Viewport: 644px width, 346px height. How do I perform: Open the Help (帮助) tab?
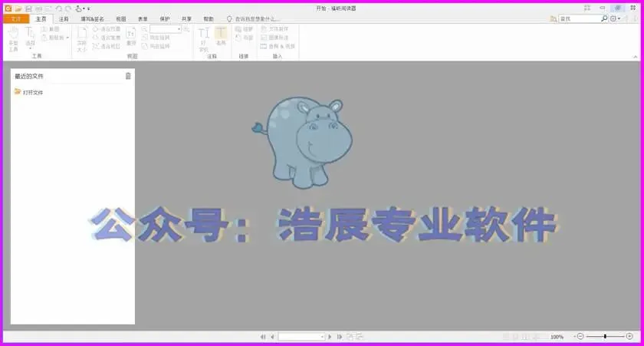(x=209, y=19)
